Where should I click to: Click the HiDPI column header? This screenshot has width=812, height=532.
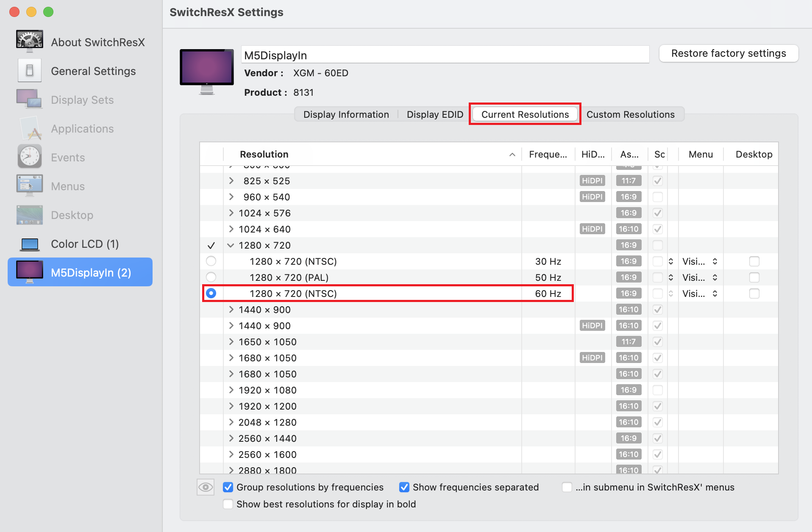tap(593, 154)
